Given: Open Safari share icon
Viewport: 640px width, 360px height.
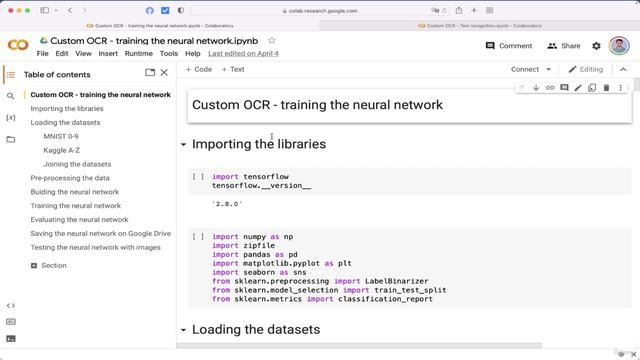Looking at the screenshot, I should pyautogui.click(x=459, y=10).
